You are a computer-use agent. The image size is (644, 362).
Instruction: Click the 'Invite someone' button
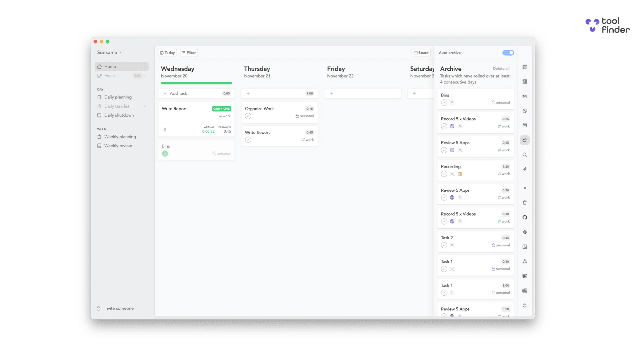(115, 308)
